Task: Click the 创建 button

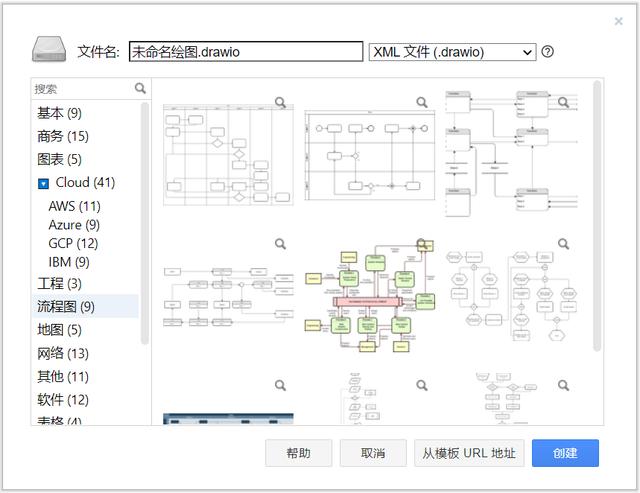Action: click(565, 453)
